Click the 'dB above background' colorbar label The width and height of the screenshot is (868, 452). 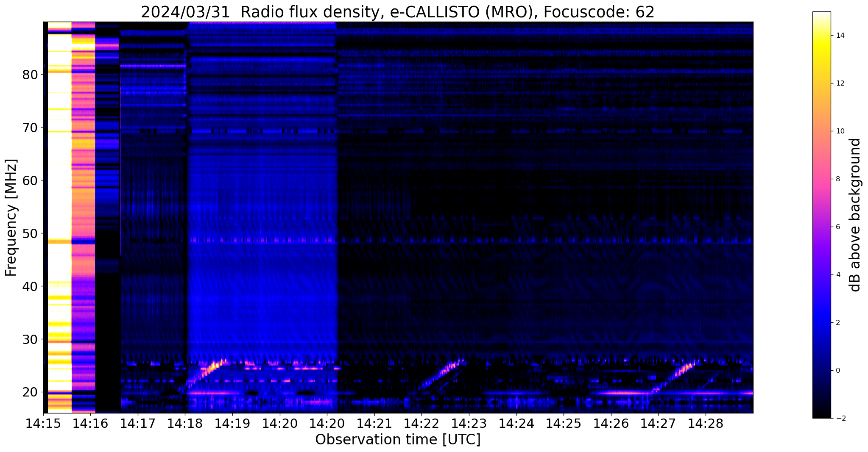(x=855, y=215)
